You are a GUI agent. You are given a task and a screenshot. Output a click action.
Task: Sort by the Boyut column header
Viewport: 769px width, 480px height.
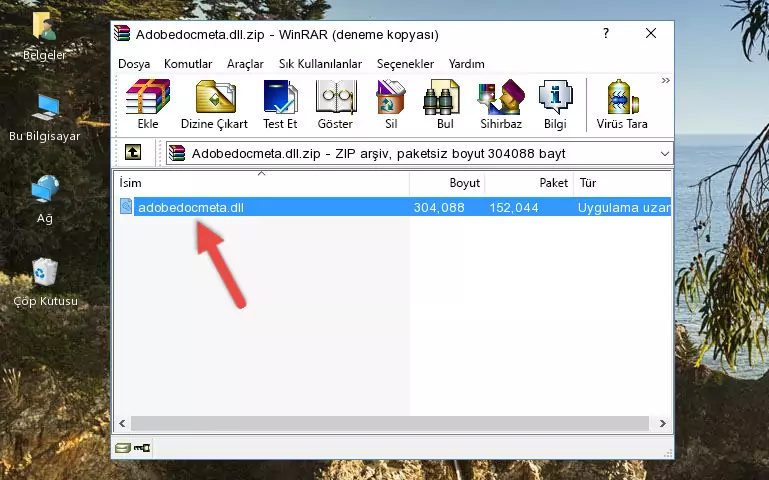click(447, 183)
